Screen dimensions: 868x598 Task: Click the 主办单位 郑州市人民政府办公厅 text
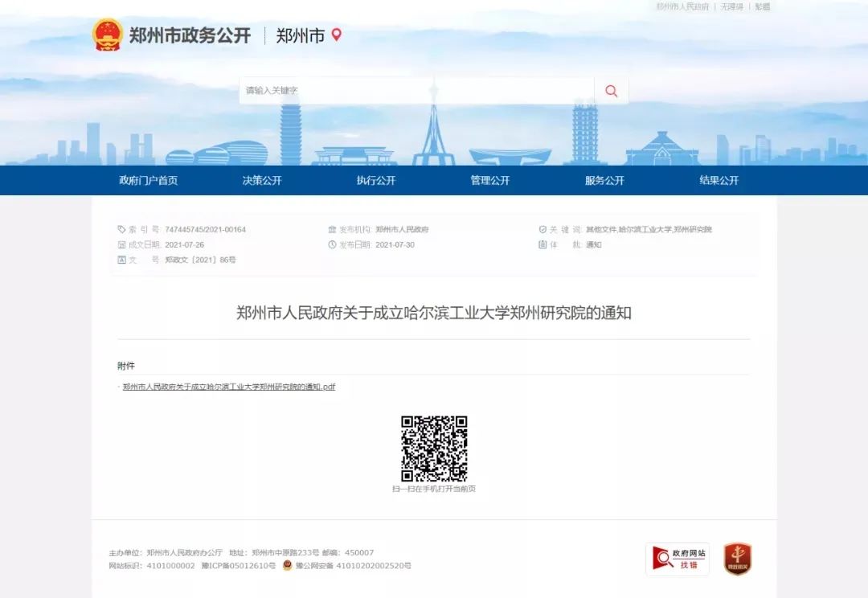pos(166,553)
